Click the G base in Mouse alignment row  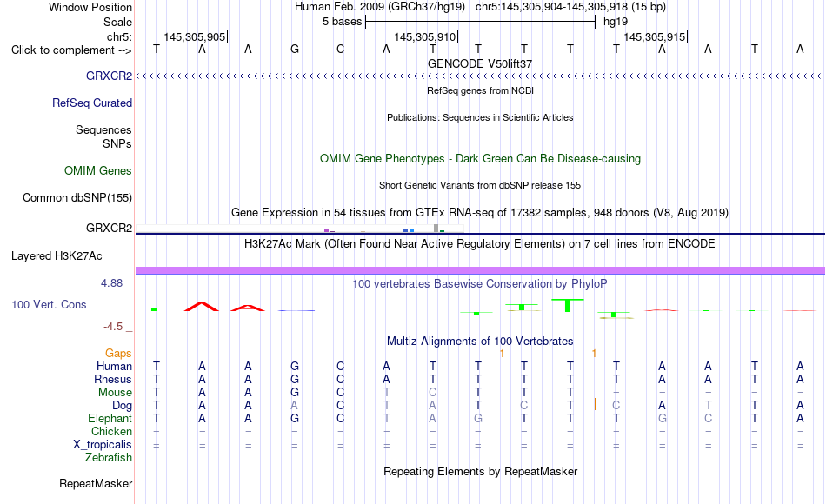(295, 393)
